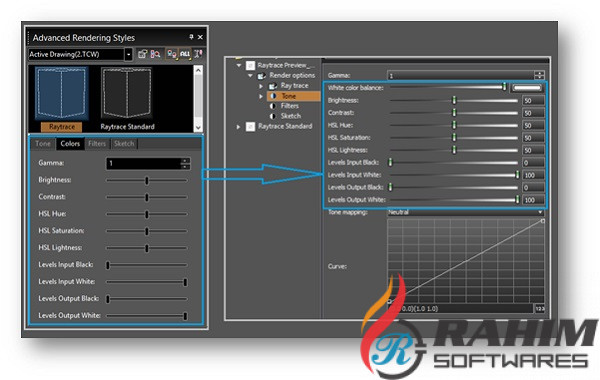
Task: Expand the Tone tree node arrow
Action: pos(261,96)
